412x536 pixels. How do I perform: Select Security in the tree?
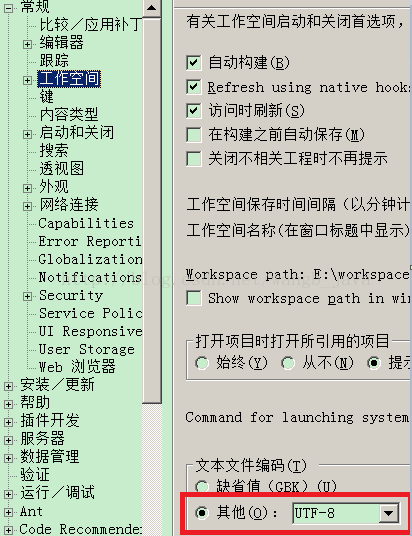click(71, 295)
